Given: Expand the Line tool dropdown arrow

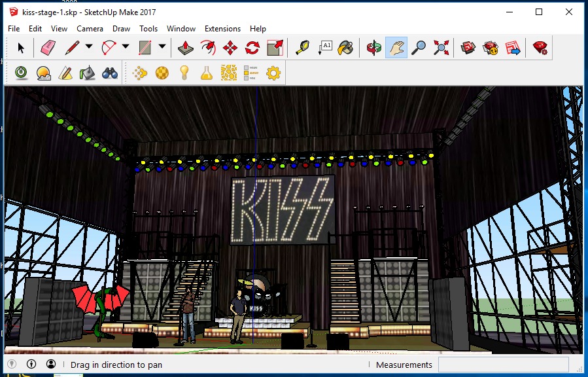Looking at the screenshot, I should [89, 46].
